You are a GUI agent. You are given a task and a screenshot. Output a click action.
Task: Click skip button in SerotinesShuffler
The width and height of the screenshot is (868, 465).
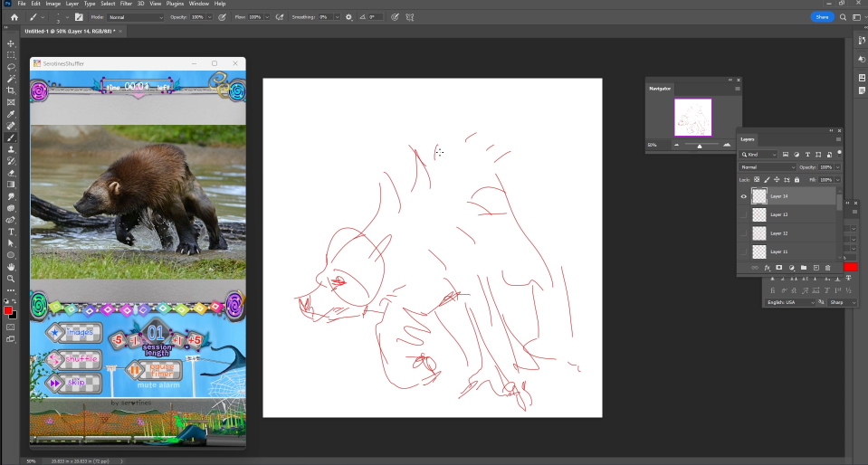point(74,383)
